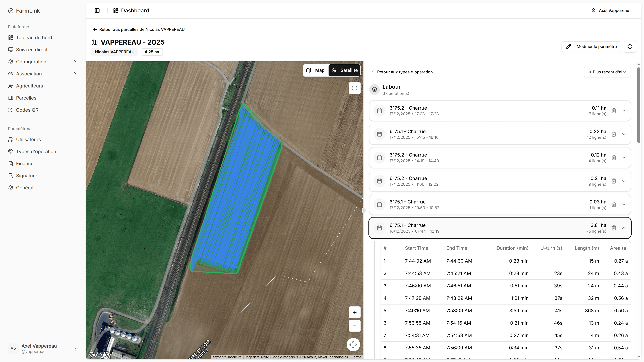Click Modifier le périmètre button
644x362 pixels.
point(591,46)
